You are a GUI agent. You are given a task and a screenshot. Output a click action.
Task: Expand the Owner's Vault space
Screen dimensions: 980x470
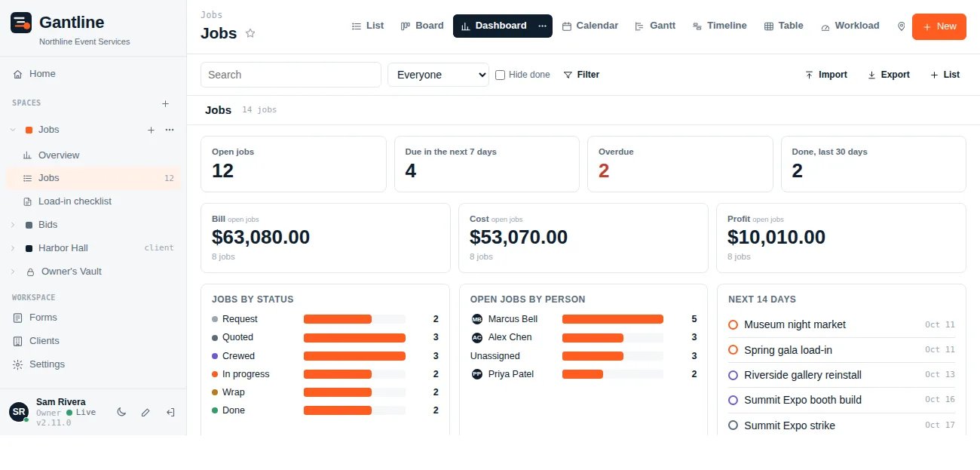(x=13, y=272)
